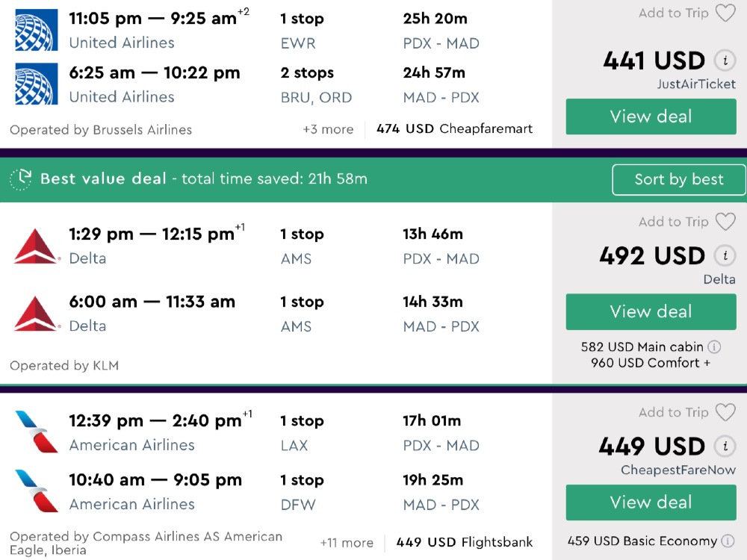The width and height of the screenshot is (747, 560).
Task: View deal for the Delta 492 USD fare
Action: pos(651,311)
